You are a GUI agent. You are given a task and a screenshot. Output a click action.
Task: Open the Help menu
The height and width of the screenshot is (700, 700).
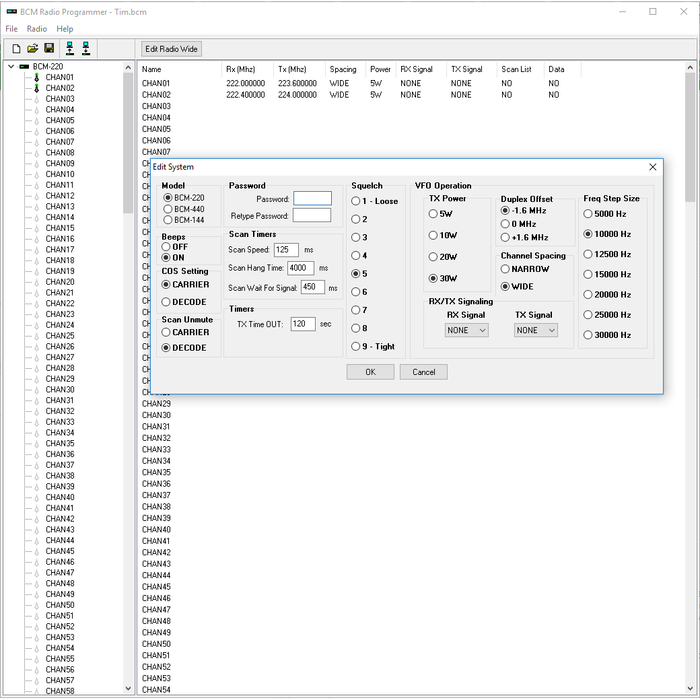tap(64, 29)
